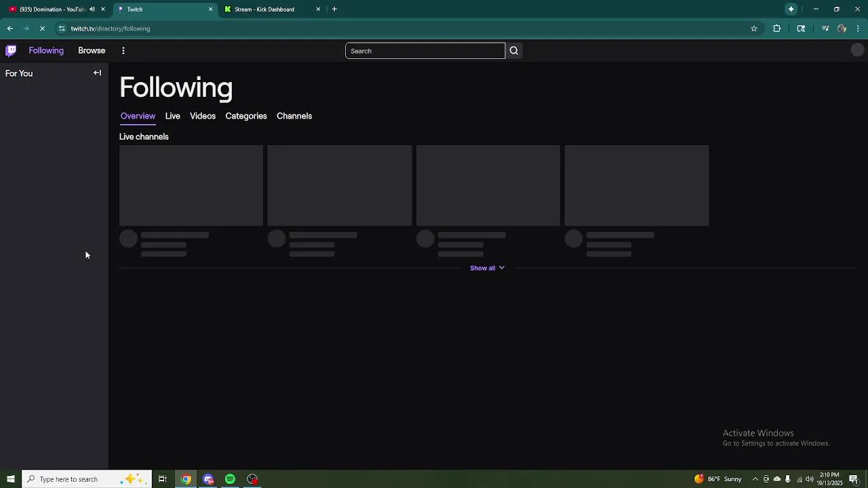This screenshot has width=868, height=488.
Task: Open a new browser tab
Action: (334, 9)
